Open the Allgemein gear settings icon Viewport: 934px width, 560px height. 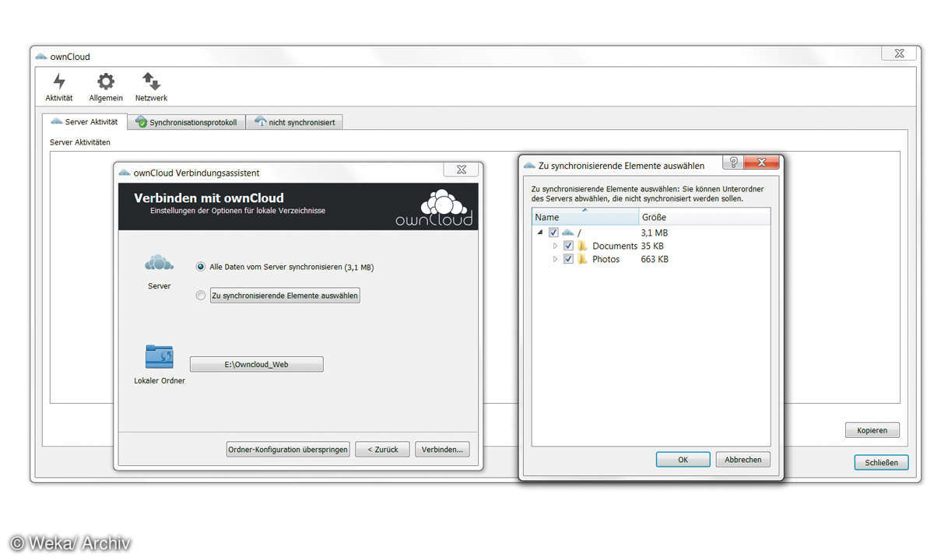pyautogui.click(x=106, y=82)
